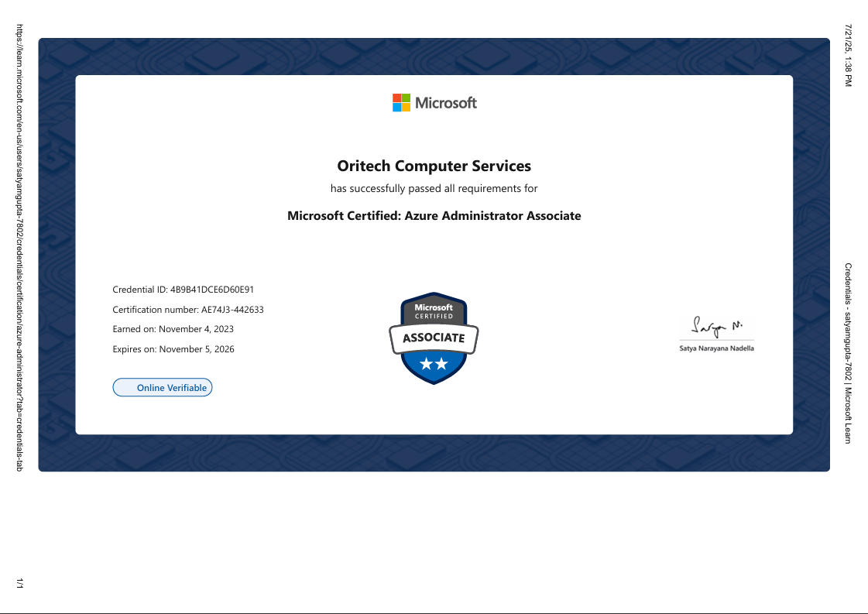Screen dimensions: 868x614
Task: Click the 1/1 page number indicator
Action: pyautogui.click(x=20, y=583)
